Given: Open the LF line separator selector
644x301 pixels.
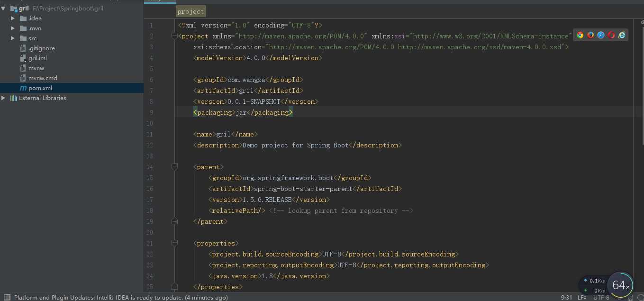Looking at the screenshot, I should coord(582,297).
